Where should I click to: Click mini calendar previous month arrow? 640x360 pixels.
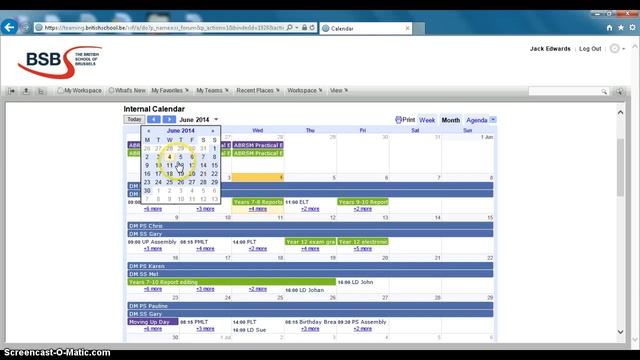coord(149,131)
